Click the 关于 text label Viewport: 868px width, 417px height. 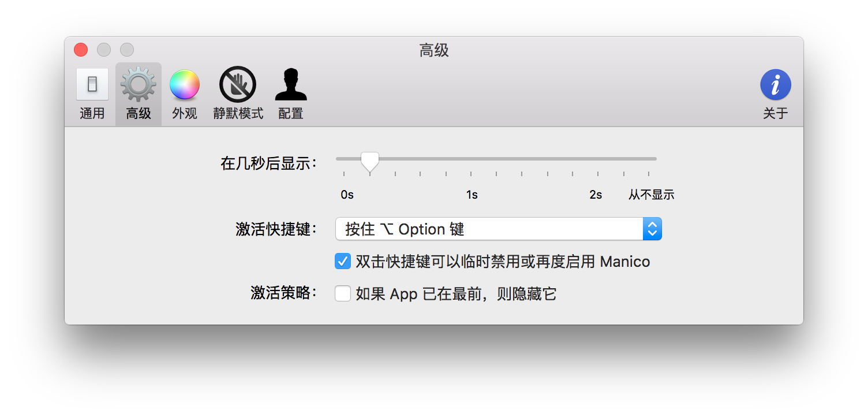776,114
